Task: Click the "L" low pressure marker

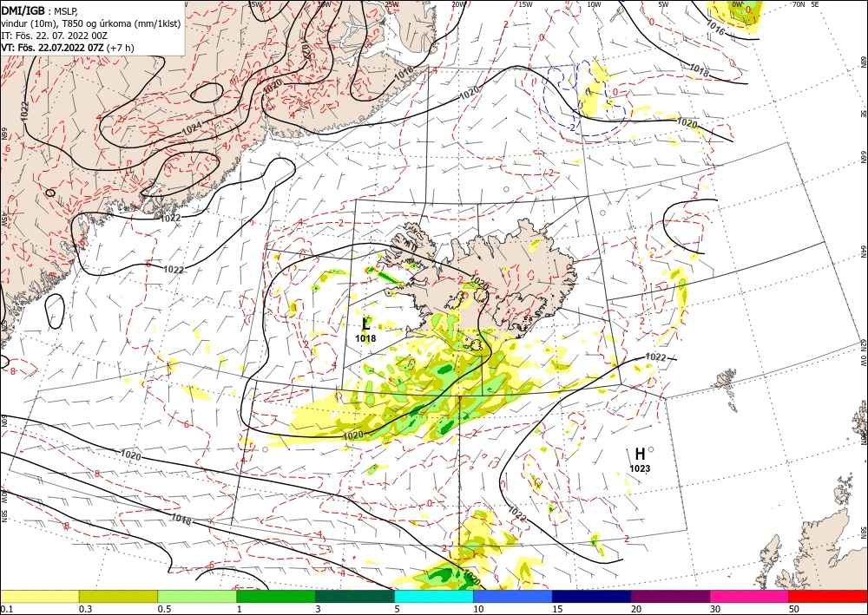Action: tap(365, 324)
